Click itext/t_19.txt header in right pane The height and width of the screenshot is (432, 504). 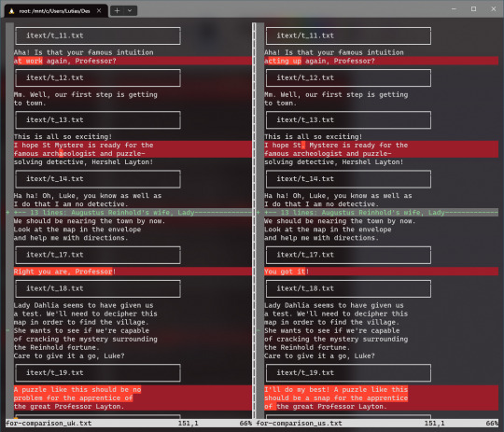point(348,373)
